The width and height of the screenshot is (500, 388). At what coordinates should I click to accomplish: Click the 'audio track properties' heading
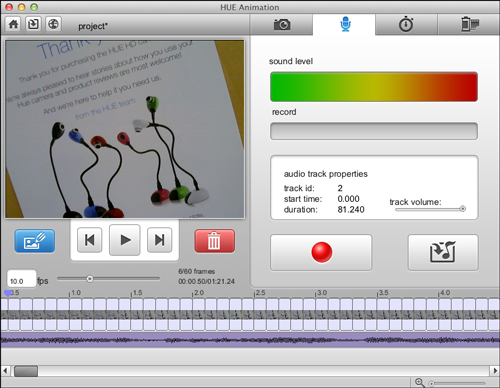tap(326, 174)
